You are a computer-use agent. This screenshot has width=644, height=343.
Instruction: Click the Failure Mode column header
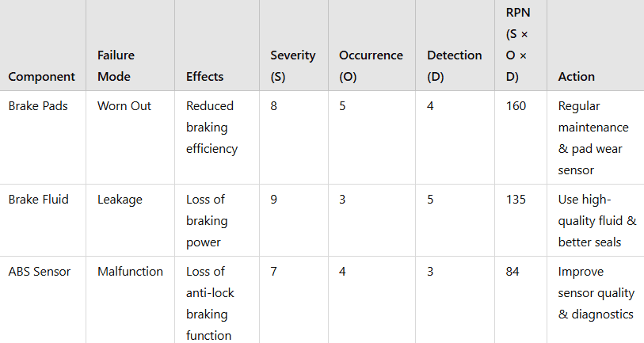coord(116,66)
